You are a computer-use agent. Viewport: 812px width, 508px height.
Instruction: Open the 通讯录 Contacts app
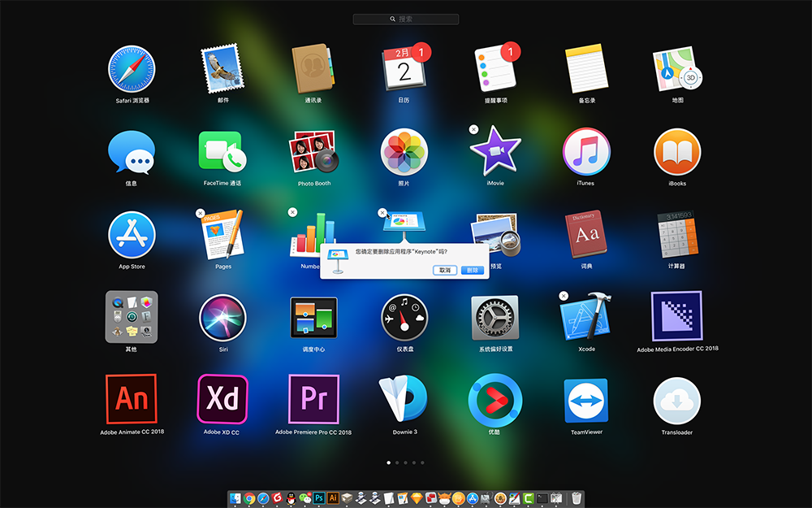pyautogui.click(x=313, y=68)
